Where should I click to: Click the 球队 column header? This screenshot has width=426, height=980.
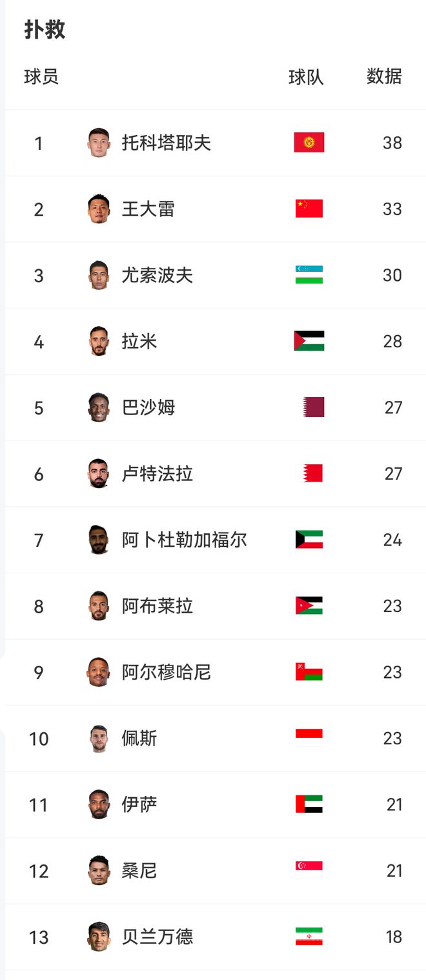[306, 77]
